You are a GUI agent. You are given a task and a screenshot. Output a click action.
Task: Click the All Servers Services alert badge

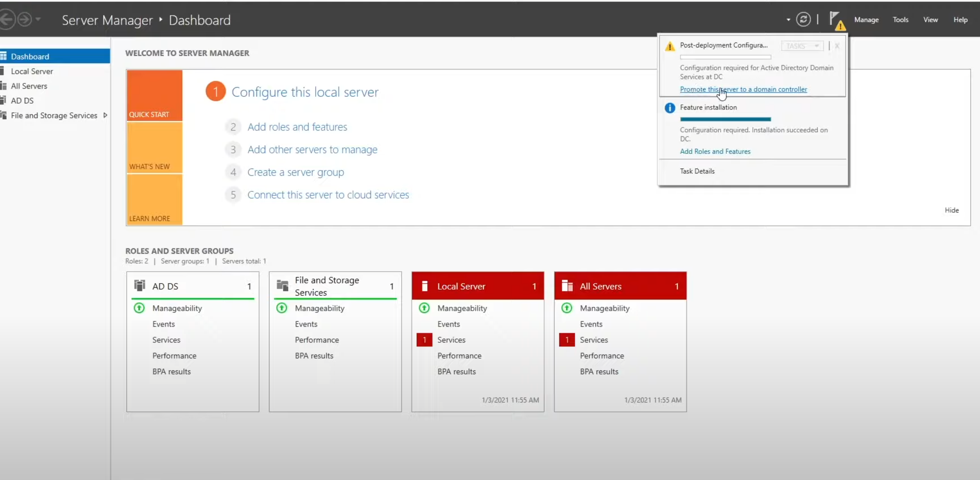tap(567, 340)
